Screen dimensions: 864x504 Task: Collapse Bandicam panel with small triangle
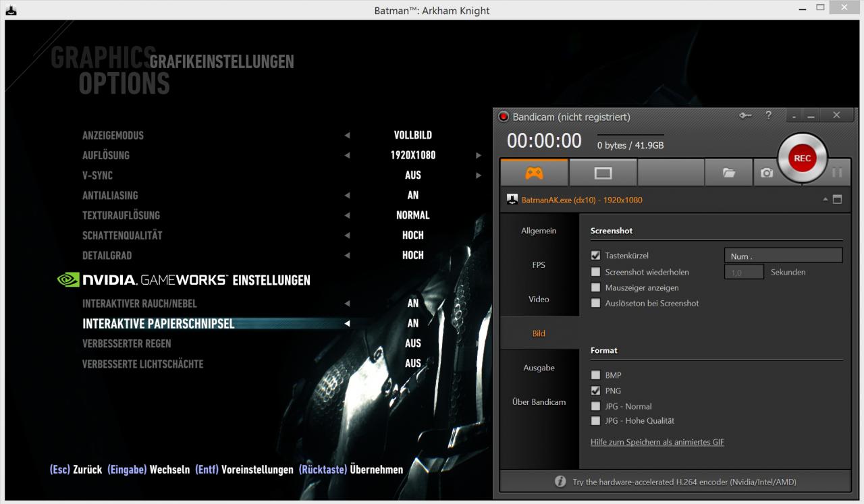pos(826,200)
